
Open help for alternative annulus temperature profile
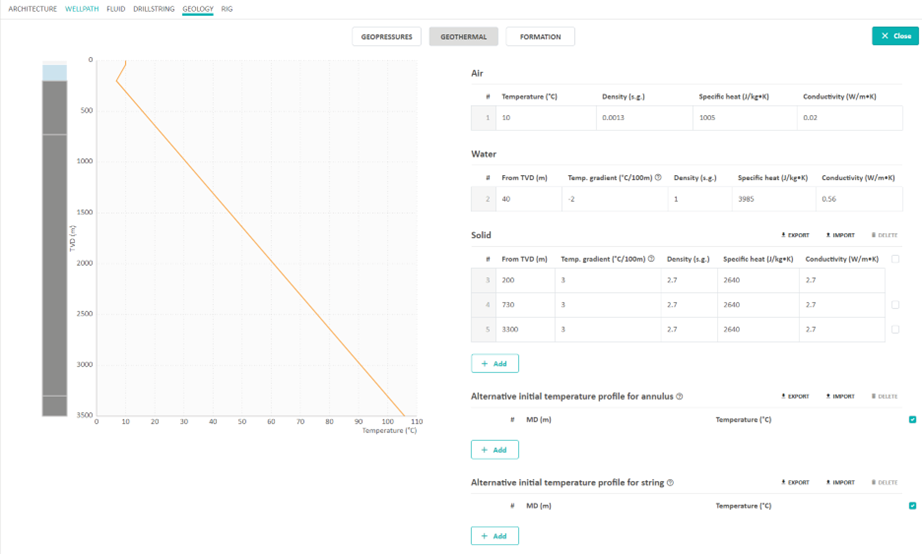680,396
